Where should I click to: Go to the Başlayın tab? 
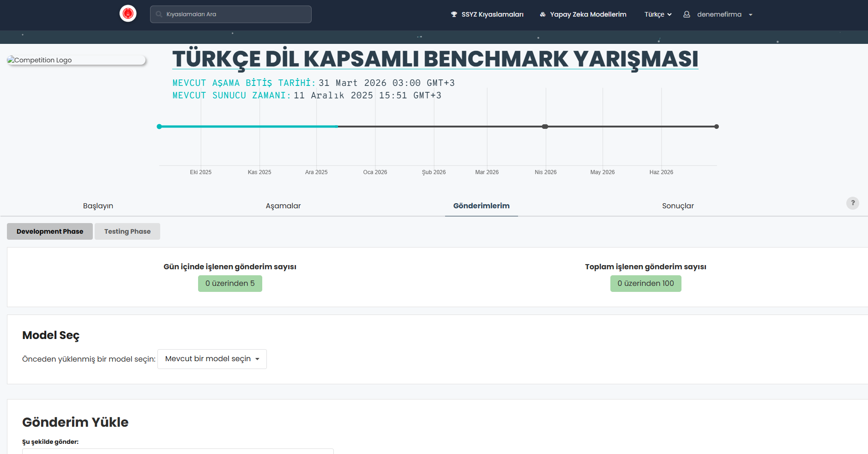98,206
